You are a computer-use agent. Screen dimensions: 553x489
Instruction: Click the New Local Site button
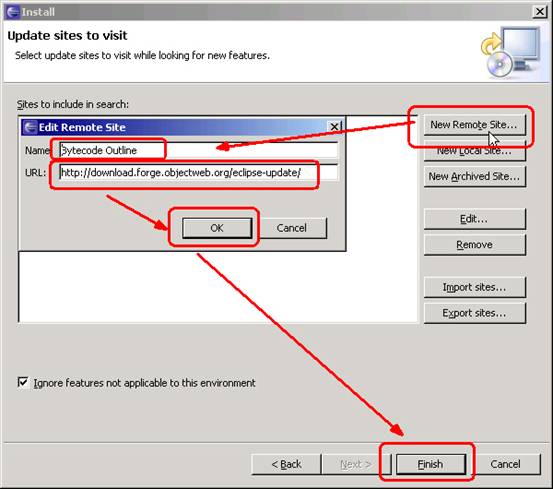pos(474,152)
